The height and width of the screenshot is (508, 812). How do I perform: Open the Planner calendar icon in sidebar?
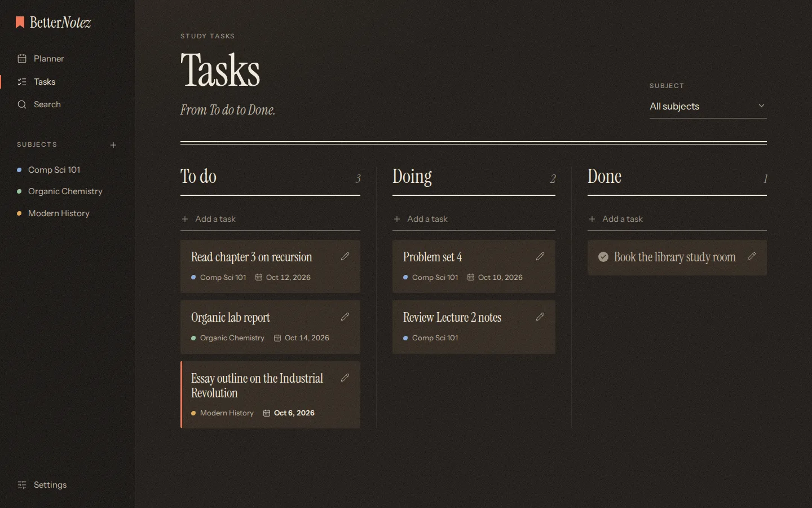22,59
